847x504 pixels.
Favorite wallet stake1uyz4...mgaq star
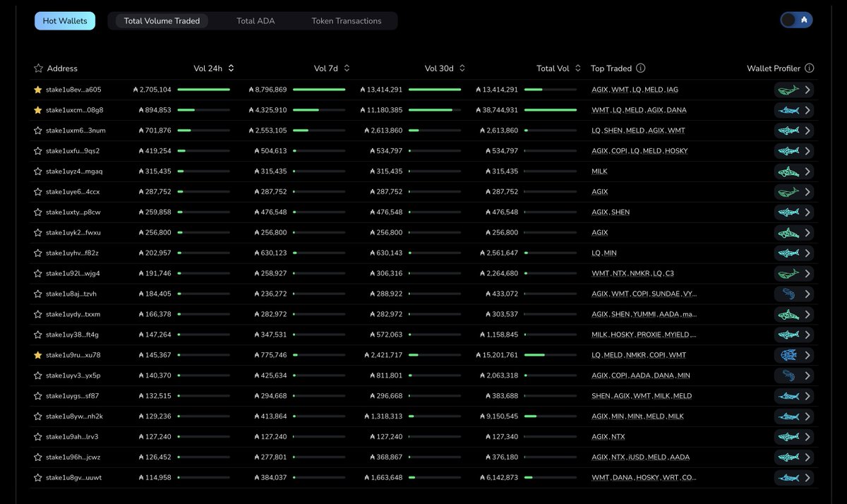(x=38, y=172)
